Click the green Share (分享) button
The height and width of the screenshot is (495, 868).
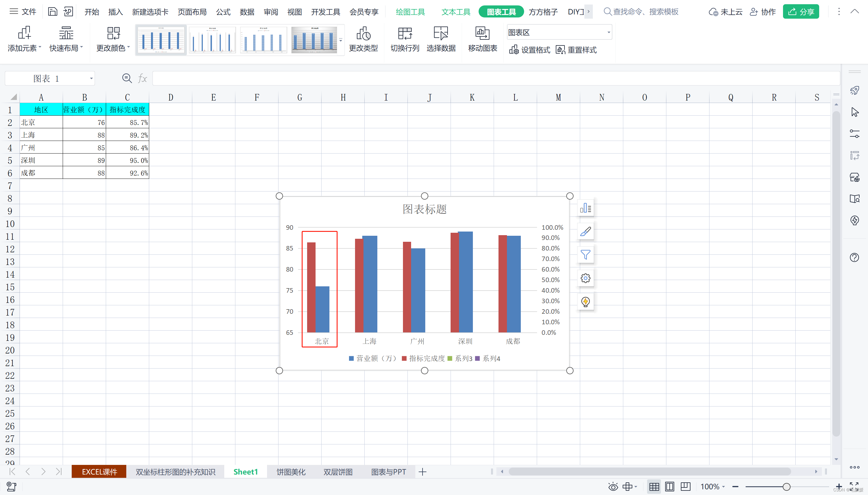800,12
